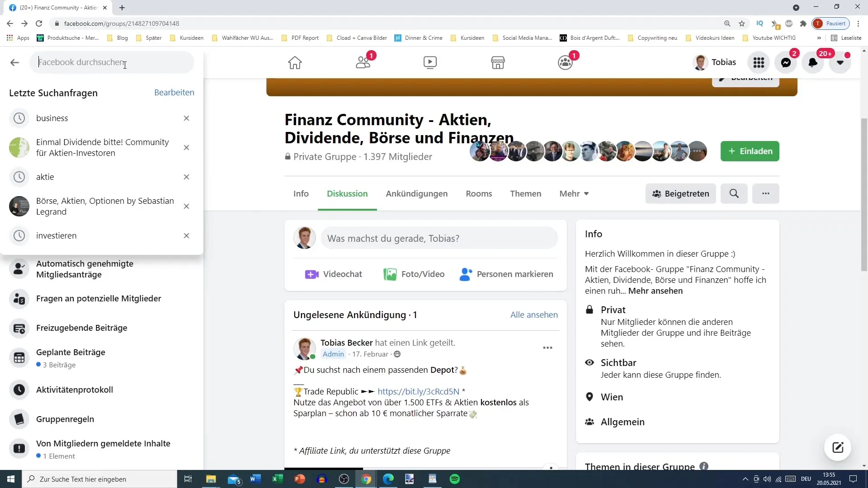Image resolution: width=868 pixels, height=488 pixels.
Task: Click the back arrow beside the search field
Action: [x=14, y=62]
